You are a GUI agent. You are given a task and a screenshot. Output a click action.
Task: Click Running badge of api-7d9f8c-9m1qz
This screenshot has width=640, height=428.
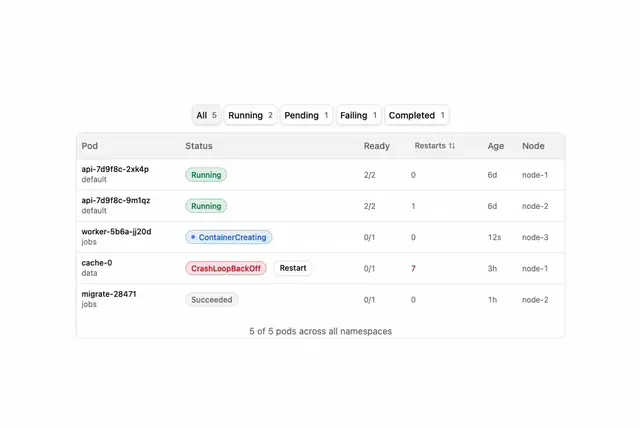[x=206, y=206]
